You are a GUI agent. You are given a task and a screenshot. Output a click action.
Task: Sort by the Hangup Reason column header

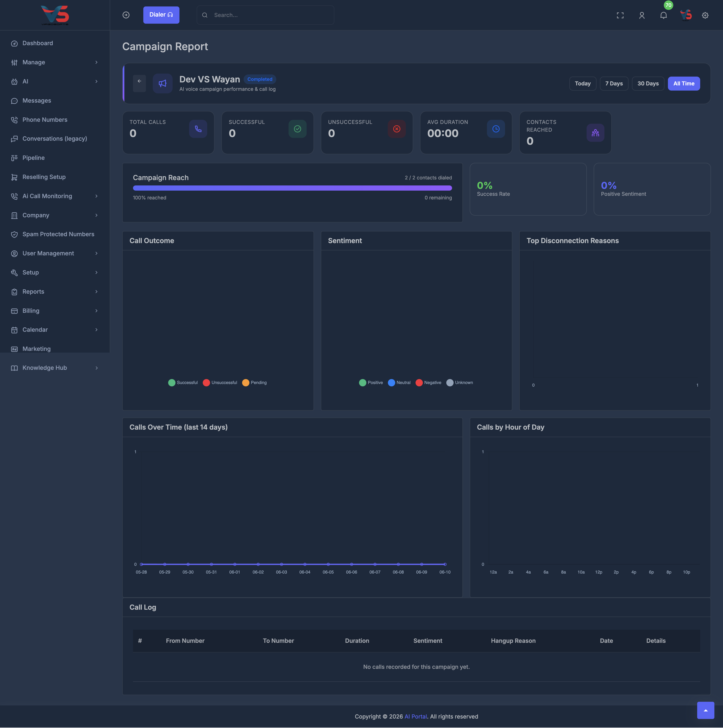click(x=513, y=641)
